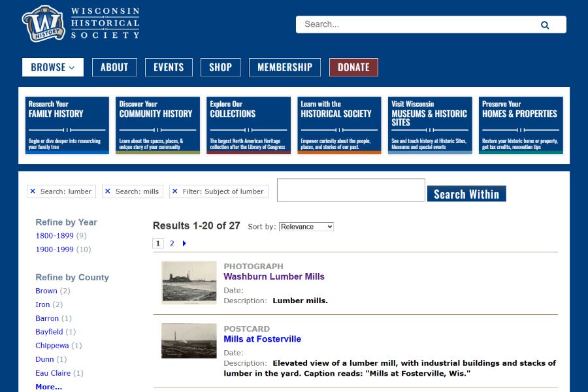Remove the 'Subject of lumber' filter X

click(x=174, y=191)
